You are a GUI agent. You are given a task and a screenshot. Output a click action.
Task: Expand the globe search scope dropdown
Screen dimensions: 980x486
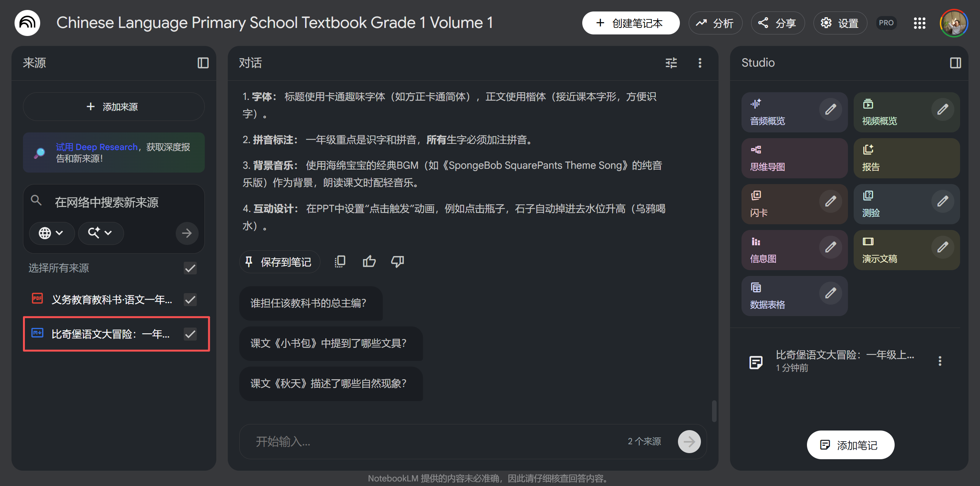(x=52, y=233)
